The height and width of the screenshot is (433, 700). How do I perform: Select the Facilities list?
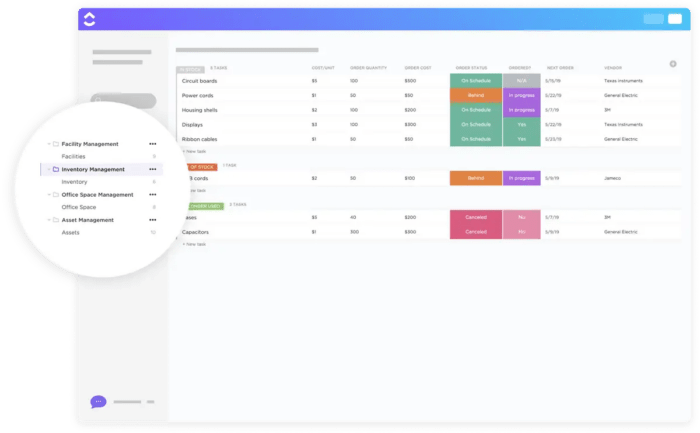[x=73, y=157]
